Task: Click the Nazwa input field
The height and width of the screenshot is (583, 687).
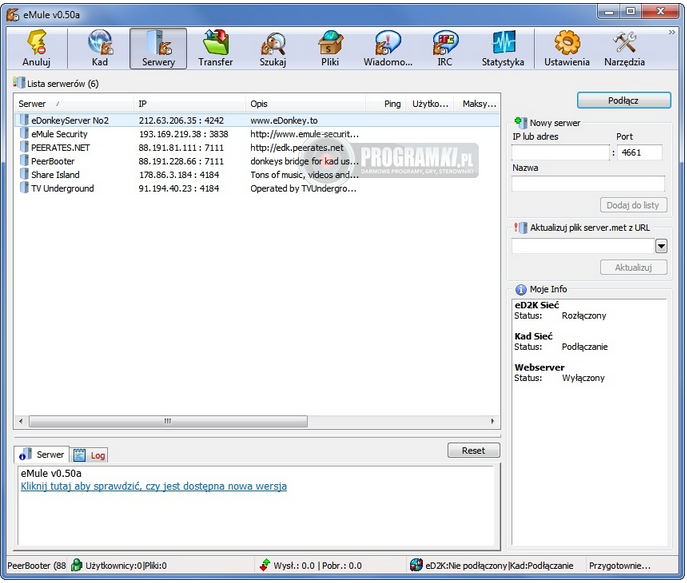Action: (x=588, y=184)
